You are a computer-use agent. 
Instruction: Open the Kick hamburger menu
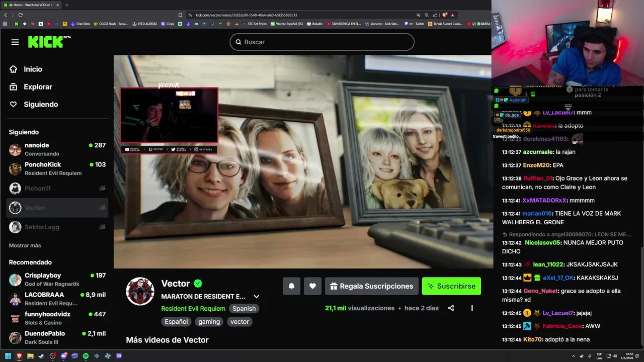point(15,42)
